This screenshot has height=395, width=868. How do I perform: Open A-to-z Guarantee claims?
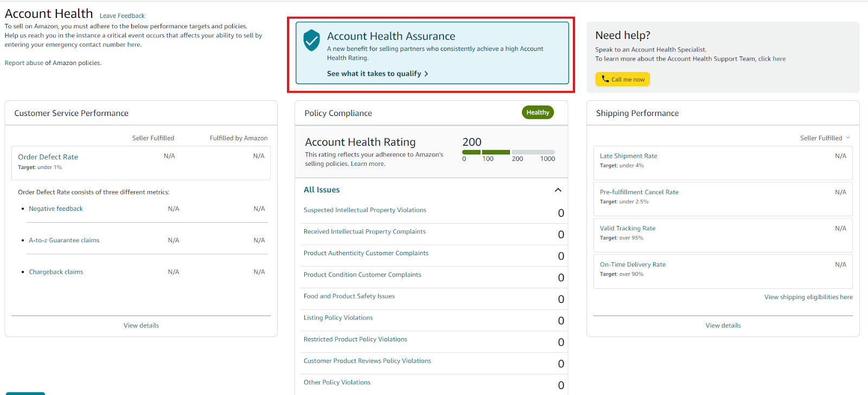pyautogui.click(x=64, y=241)
